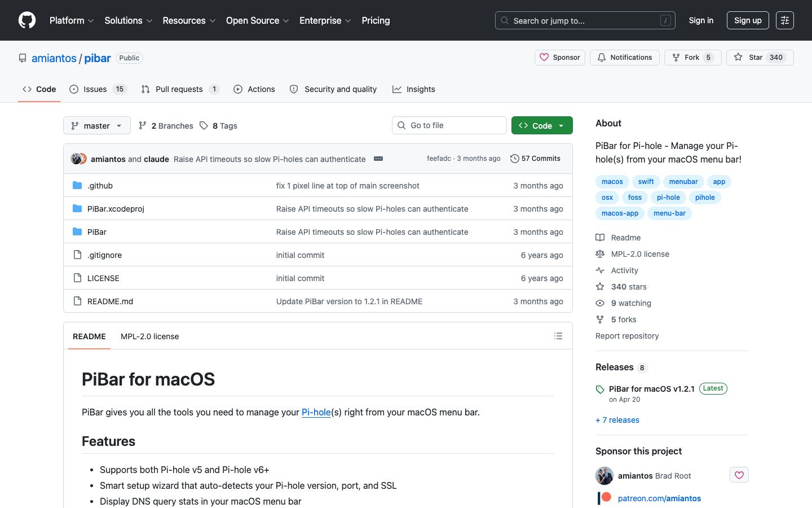Click Report repository
The height and width of the screenshot is (508, 812).
(627, 336)
